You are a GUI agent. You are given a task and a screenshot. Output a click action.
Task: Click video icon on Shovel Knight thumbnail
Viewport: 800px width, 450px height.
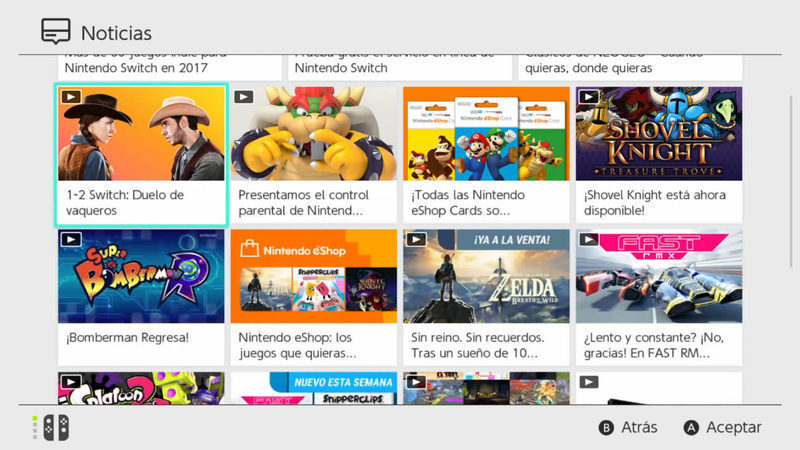[589, 97]
